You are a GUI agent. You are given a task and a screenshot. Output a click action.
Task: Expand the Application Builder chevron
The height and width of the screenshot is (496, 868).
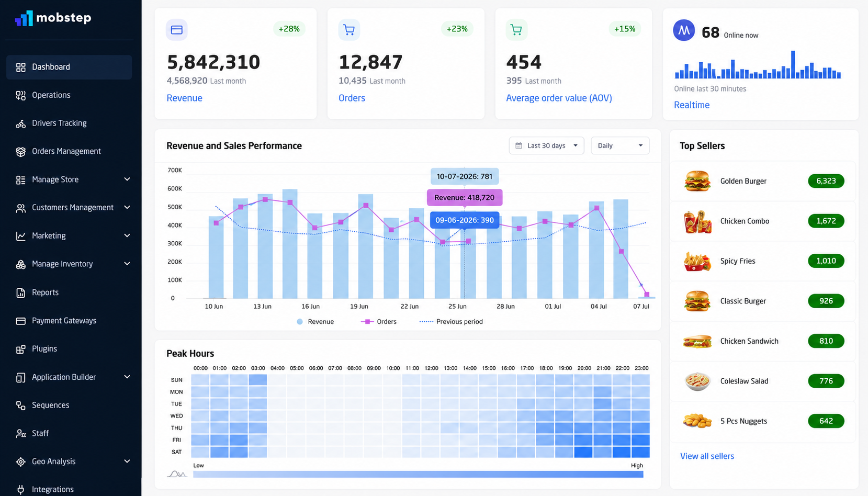[x=127, y=377]
